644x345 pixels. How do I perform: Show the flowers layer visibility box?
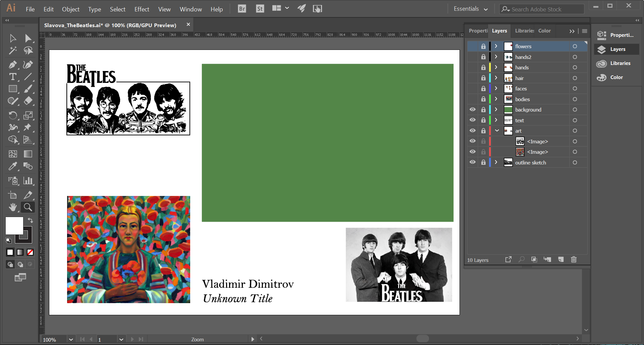(x=473, y=46)
